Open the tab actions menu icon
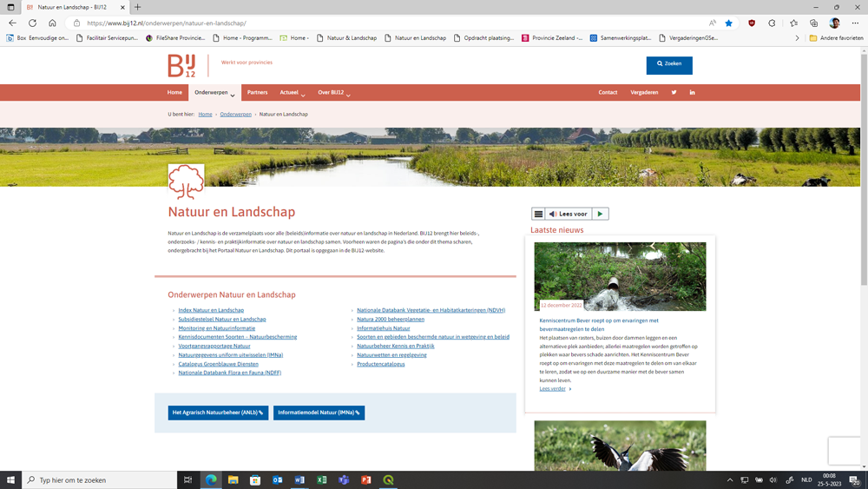This screenshot has height=489, width=868. pos(10,7)
